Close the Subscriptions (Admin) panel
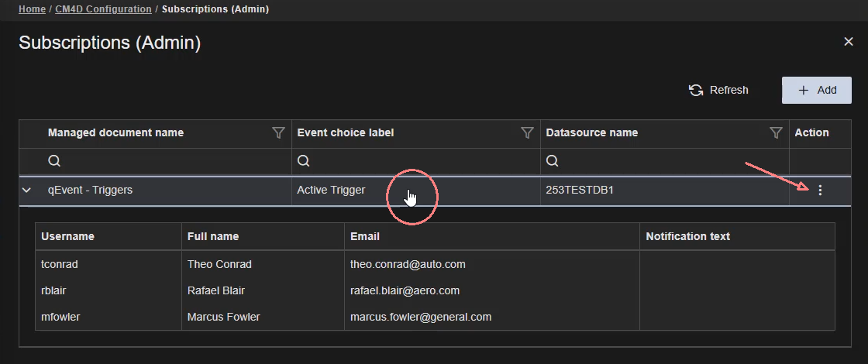868x364 pixels. [848, 42]
